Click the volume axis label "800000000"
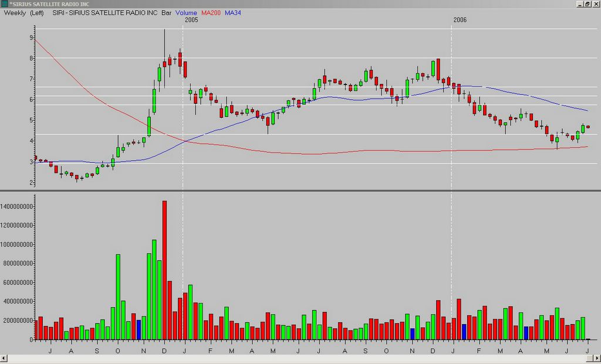The image size is (601, 364). (x=18, y=263)
